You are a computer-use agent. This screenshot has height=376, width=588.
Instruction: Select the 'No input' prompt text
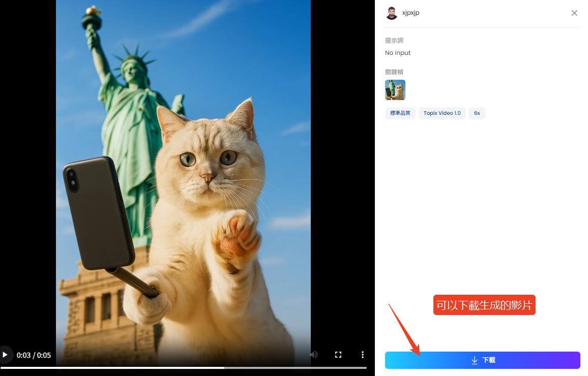click(397, 53)
